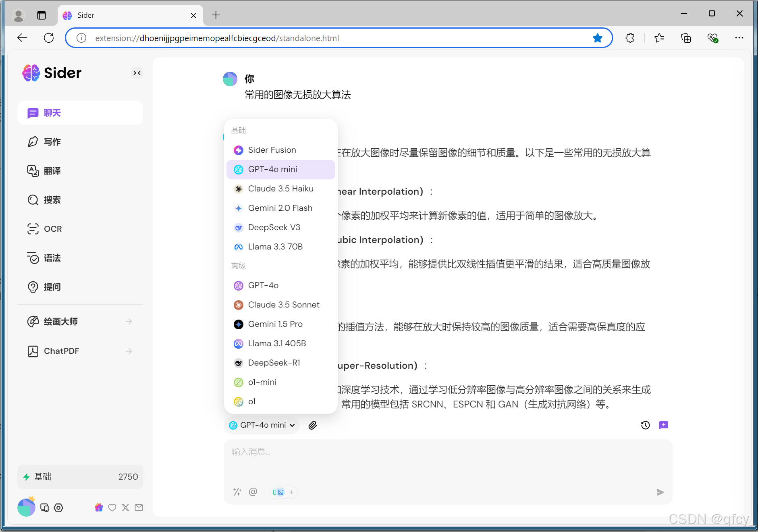Open the Grammar (语法) sidebar item
This screenshot has height=532, width=758.
tap(80, 258)
